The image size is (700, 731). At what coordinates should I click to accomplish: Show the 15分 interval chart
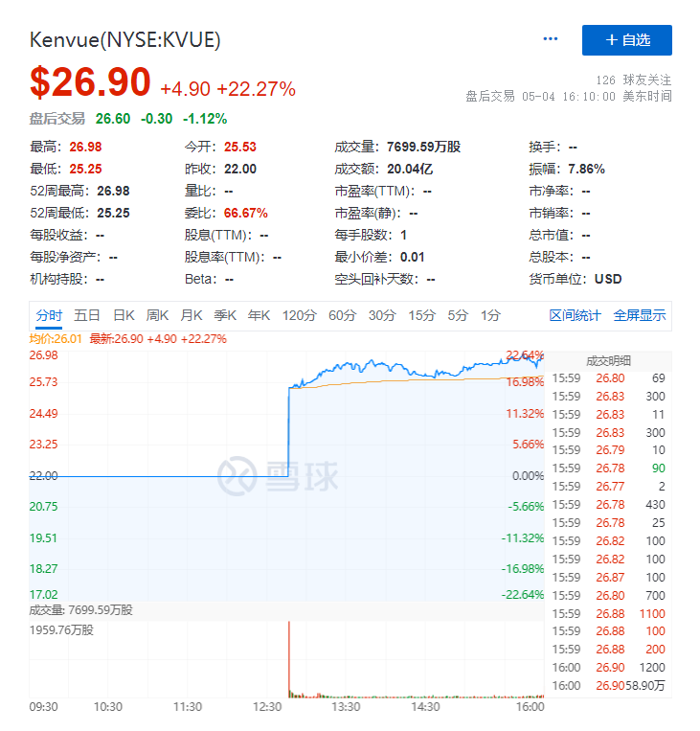tap(421, 315)
